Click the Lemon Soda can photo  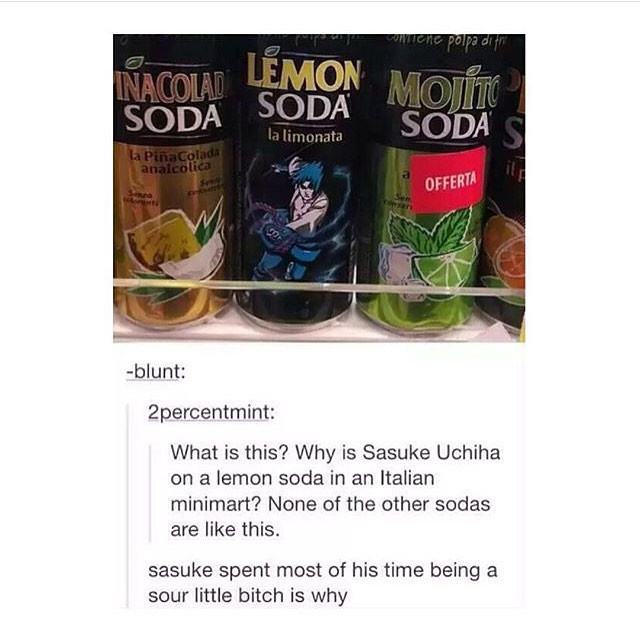click(300, 188)
